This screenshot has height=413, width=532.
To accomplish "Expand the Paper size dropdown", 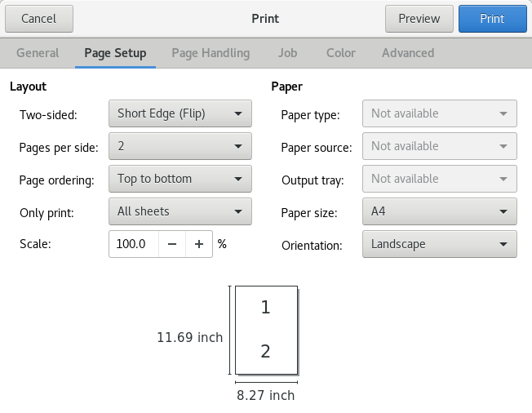I will click(x=439, y=211).
